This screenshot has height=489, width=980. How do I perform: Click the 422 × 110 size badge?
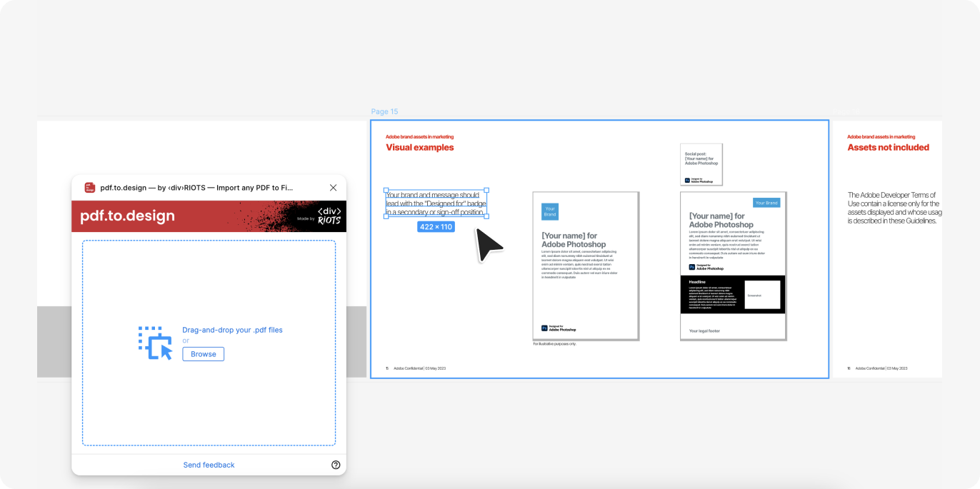(x=436, y=227)
